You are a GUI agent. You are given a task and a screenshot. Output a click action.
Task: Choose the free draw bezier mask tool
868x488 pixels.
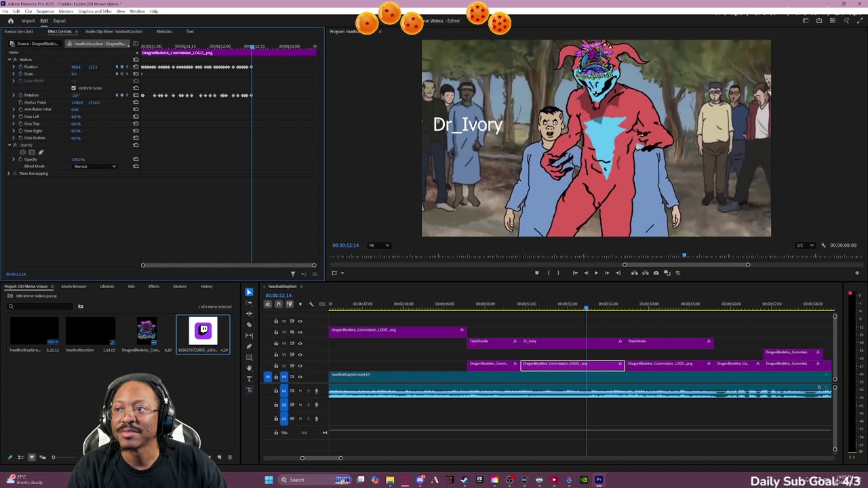40,152
